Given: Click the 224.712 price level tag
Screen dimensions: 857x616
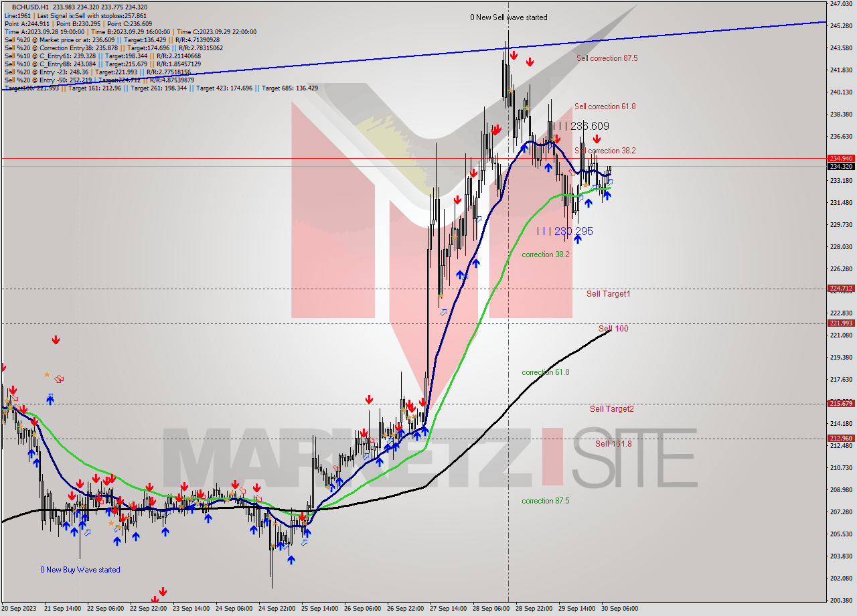Looking at the screenshot, I should pyautogui.click(x=841, y=289).
